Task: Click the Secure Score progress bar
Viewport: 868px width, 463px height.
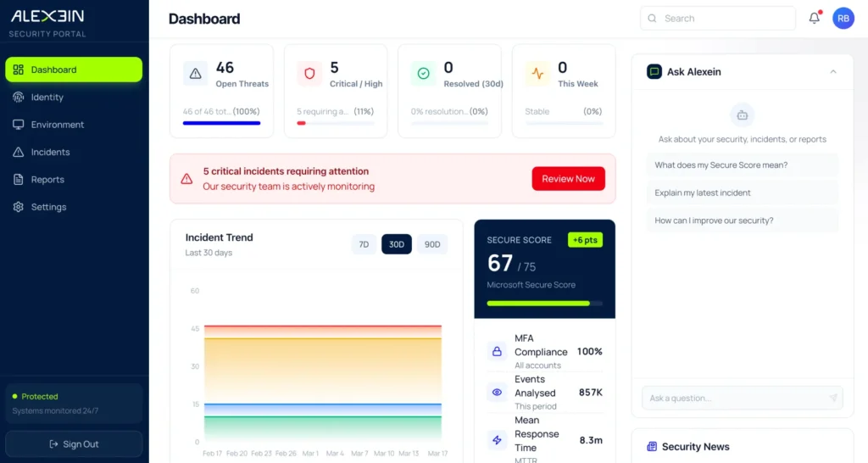Action: pyautogui.click(x=544, y=303)
